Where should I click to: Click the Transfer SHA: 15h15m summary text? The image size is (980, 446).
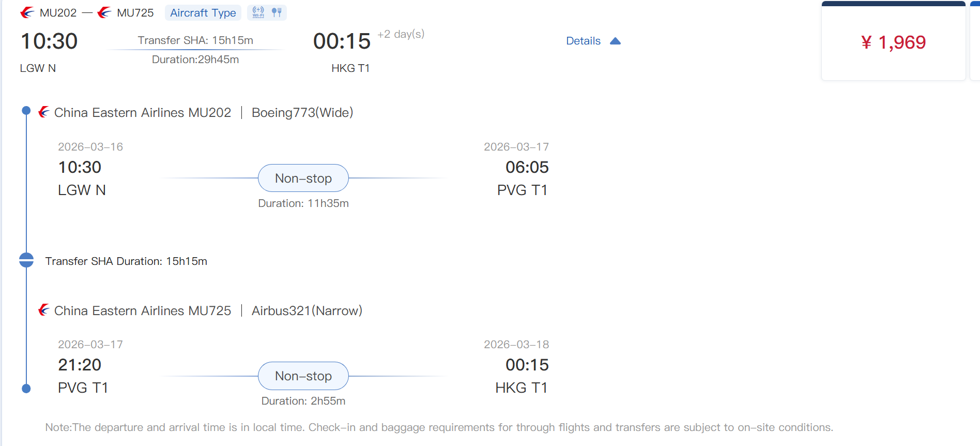point(195,40)
